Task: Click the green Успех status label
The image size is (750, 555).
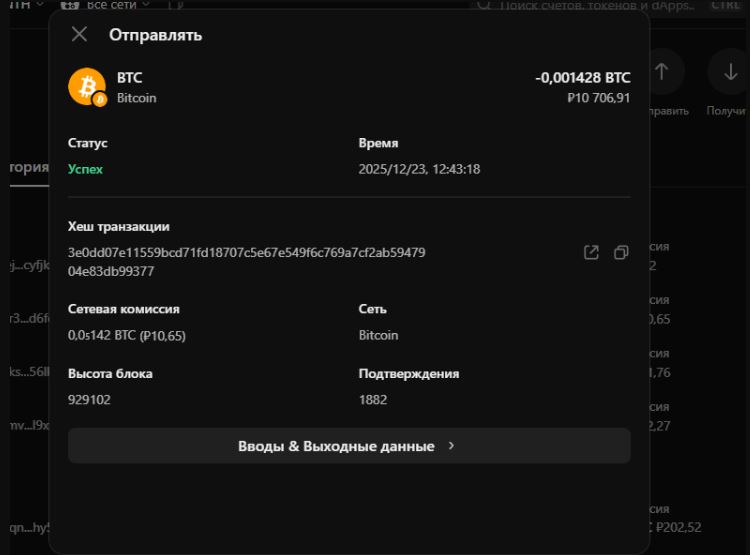Action: click(x=86, y=169)
